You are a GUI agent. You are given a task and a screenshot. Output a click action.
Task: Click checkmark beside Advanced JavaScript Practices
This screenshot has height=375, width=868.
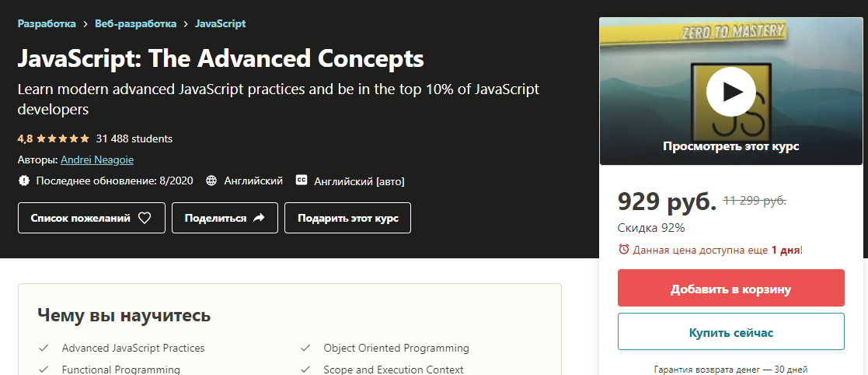coord(44,348)
